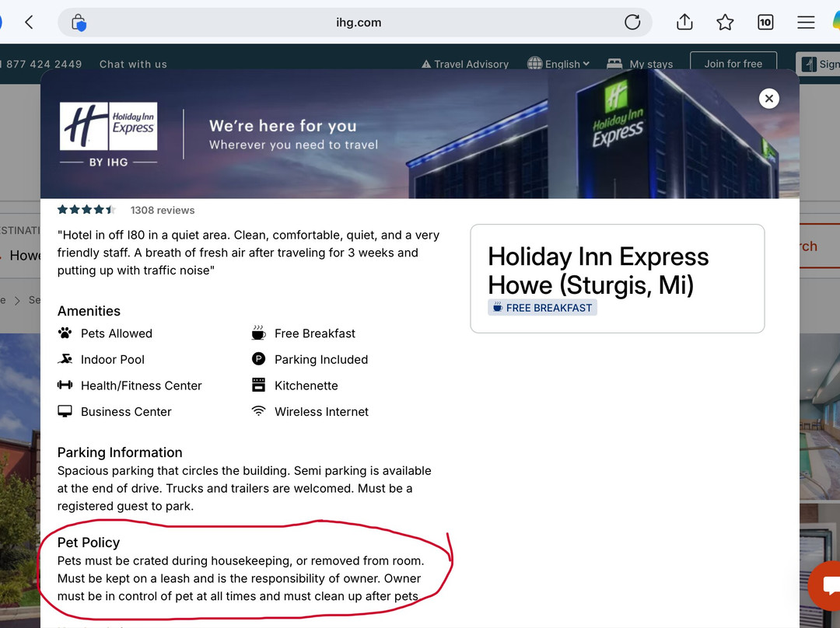Click the Travel Advisory warning triangle icon
The image size is (840, 628).
pyautogui.click(x=426, y=65)
